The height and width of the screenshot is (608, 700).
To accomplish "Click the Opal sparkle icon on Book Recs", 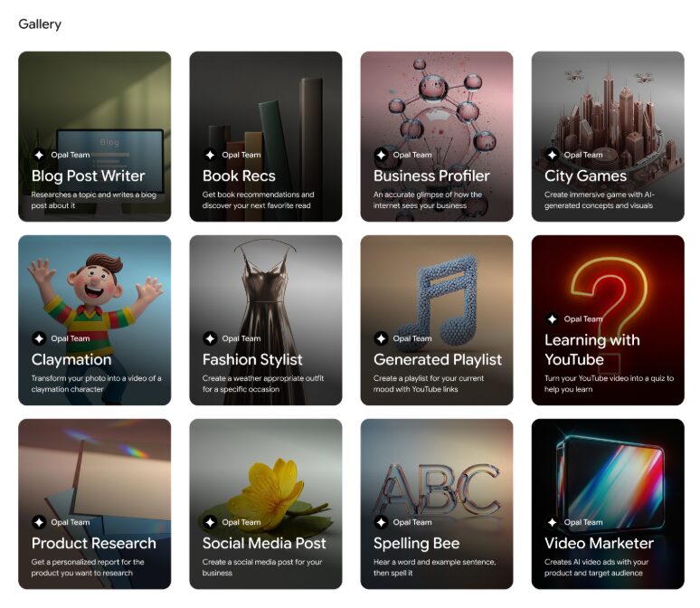I will tap(210, 155).
